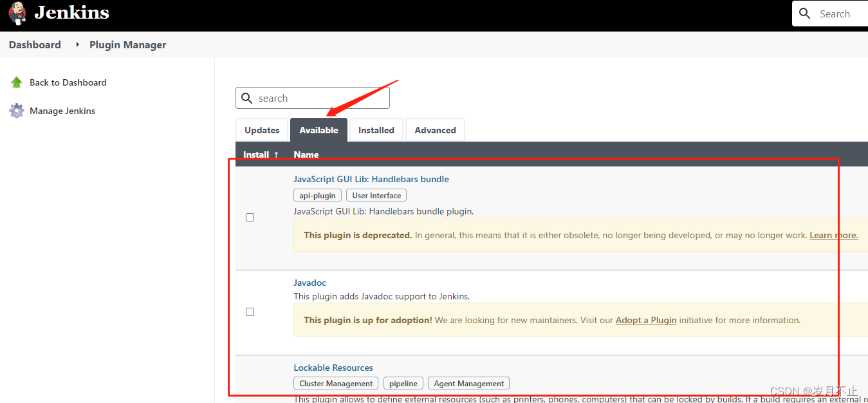Open Plugin Manager breadcrumb link
Image resolution: width=868 pixels, height=403 pixels.
(127, 44)
